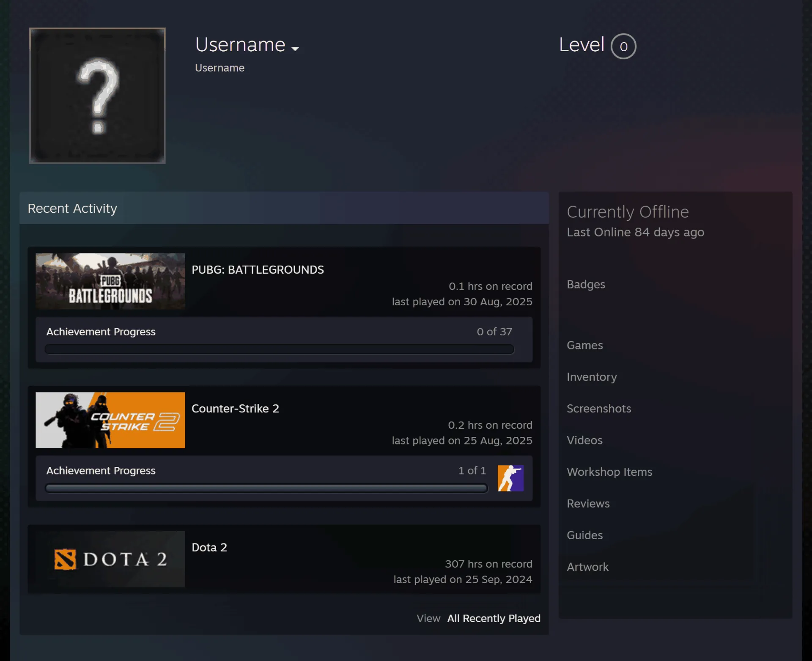
Task: Open the Games section
Action: (x=584, y=345)
